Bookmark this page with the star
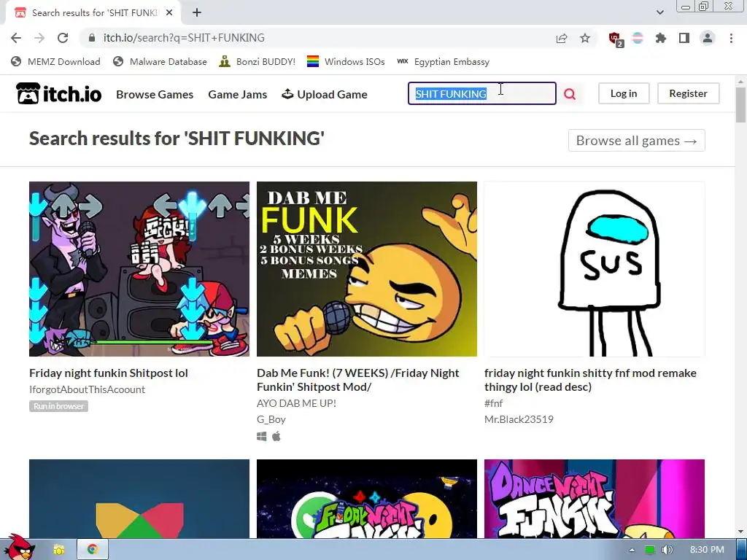This screenshot has width=747, height=560. [585, 38]
